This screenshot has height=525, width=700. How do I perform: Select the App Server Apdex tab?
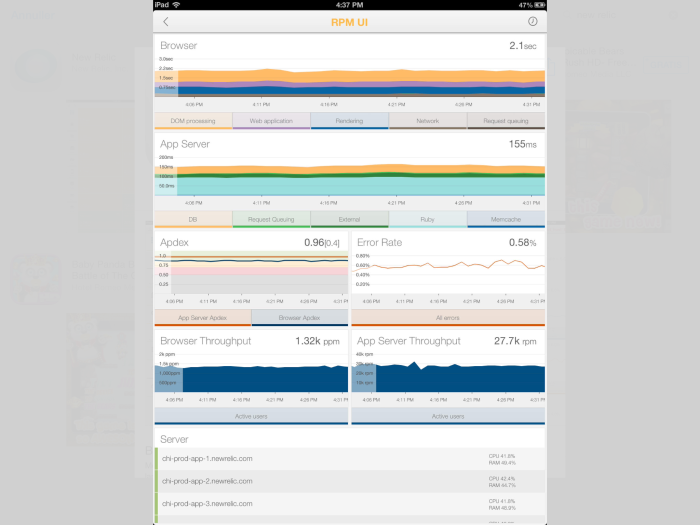click(203, 318)
